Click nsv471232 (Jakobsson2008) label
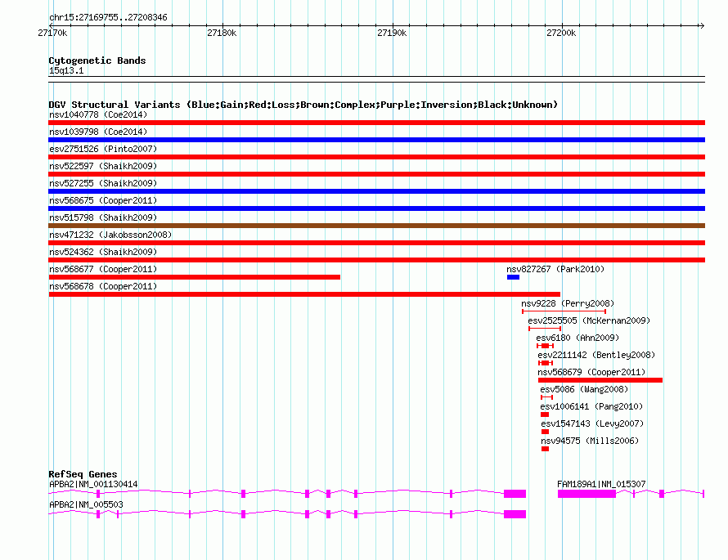Screen dimensions: 728x560 (110, 235)
